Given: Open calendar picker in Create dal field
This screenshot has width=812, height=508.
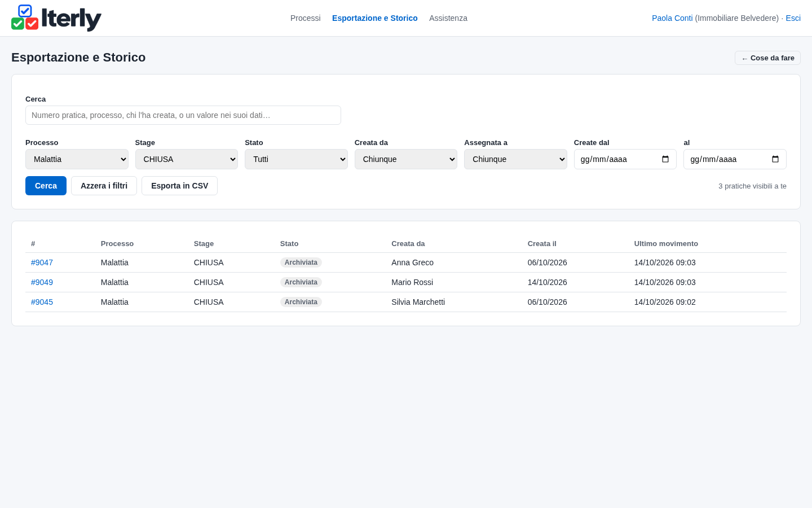Looking at the screenshot, I should click(x=665, y=159).
